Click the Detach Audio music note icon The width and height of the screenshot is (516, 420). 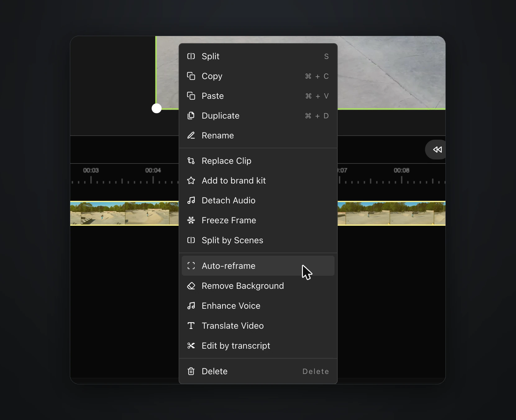(191, 201)
